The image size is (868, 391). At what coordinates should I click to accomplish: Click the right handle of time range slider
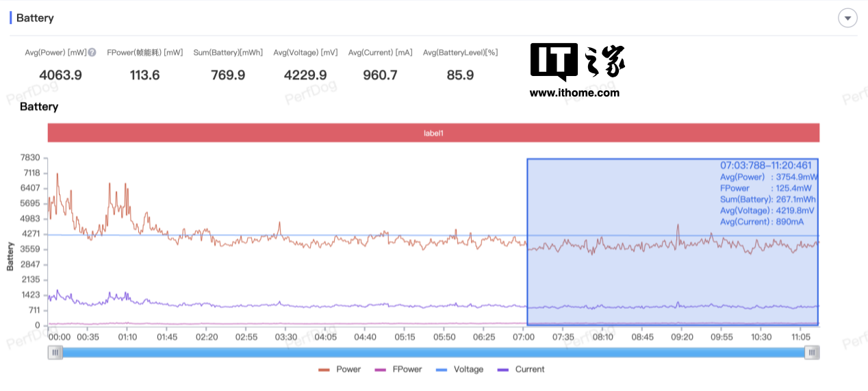pyautogui.click(x=811, y=352)
